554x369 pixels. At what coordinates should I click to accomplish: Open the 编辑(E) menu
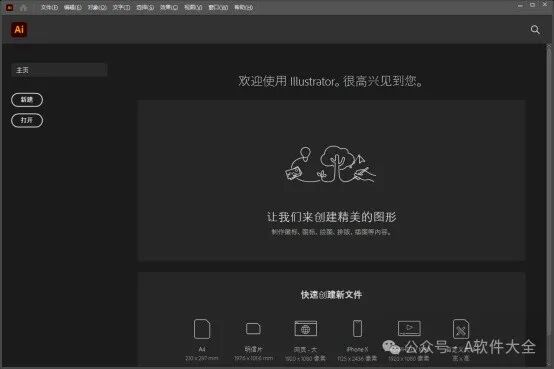tap(73, 7)
